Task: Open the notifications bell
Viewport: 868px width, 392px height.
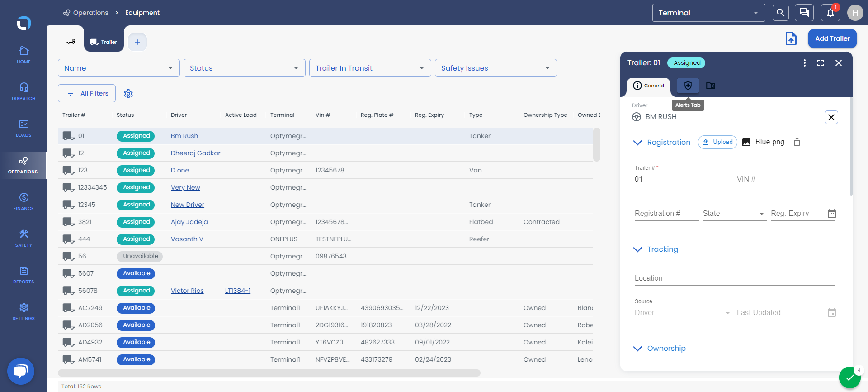Action: point(830,13)
